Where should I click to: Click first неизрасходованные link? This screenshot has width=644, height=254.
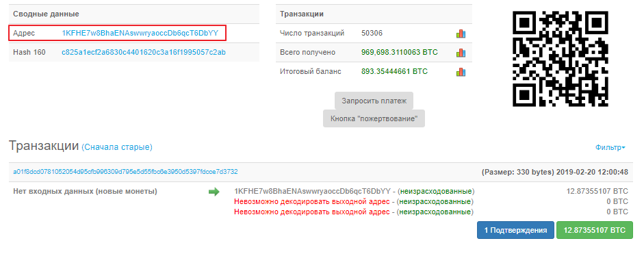[436, 192]
